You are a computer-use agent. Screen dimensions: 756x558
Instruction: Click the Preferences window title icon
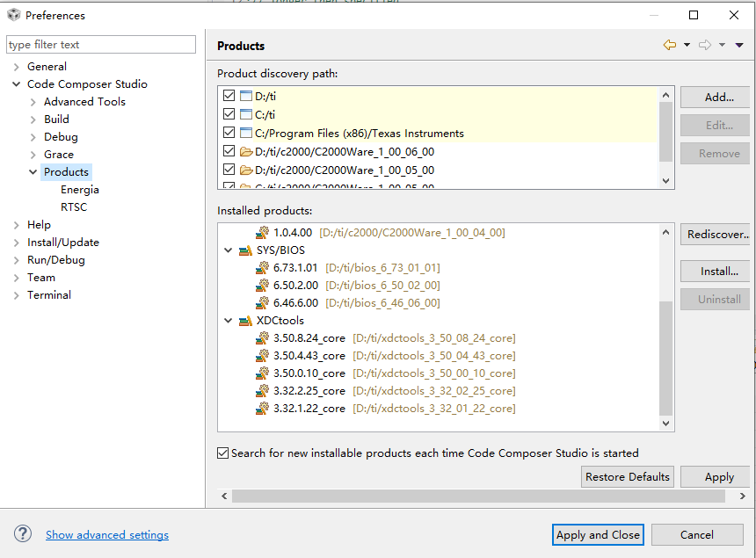(14, 15)
